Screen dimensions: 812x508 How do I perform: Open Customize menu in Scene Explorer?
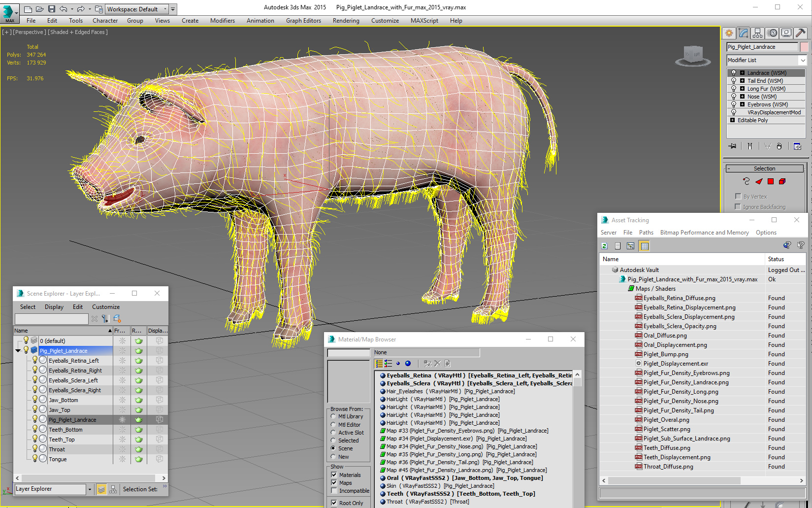(106, 306)
